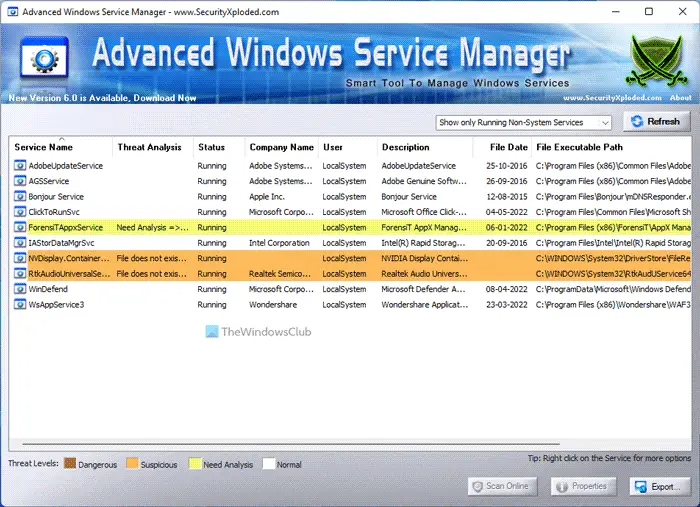Click the Need Analysis threat swatch
Screen dimensions: 700x507
pyautogui.click(x=195, y=463)
